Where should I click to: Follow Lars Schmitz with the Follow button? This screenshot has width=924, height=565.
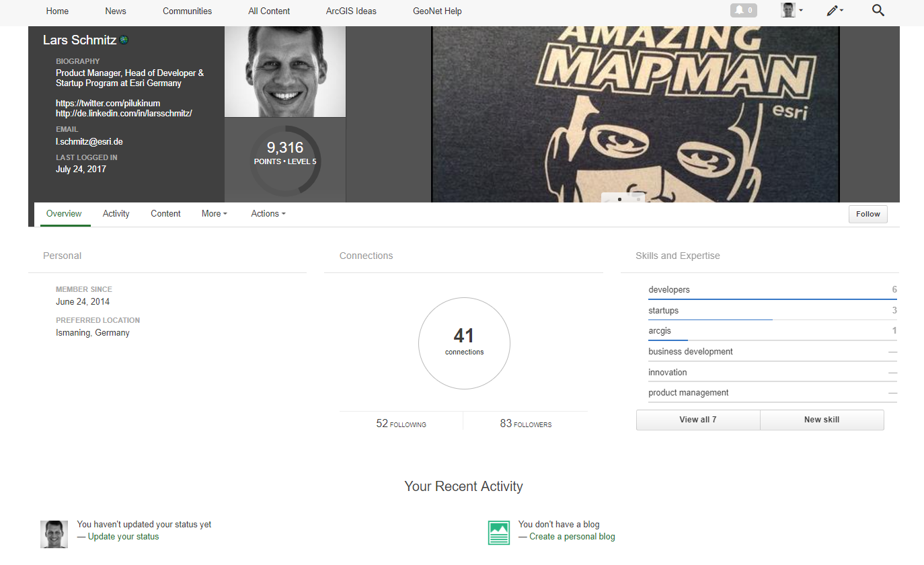click(868, 214)
